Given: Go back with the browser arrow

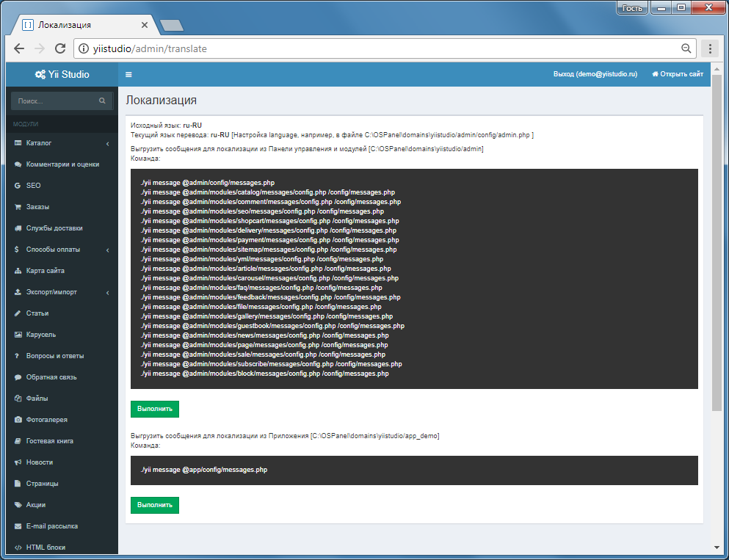Looking at the screenshot, I should point(19,48).
